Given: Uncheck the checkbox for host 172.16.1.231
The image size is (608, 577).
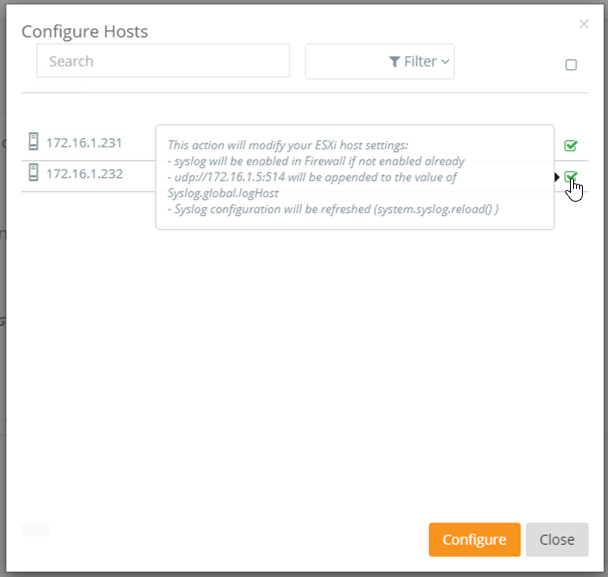Looking at the screenshot, I should coord(571,146).
